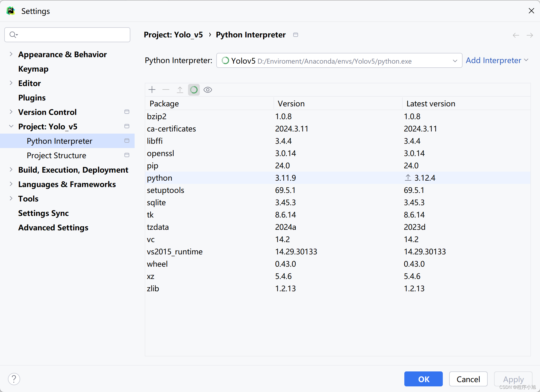
Task: Click the upgrade package arrow icon
Action: pyautogui.click(x=180, y=90)
